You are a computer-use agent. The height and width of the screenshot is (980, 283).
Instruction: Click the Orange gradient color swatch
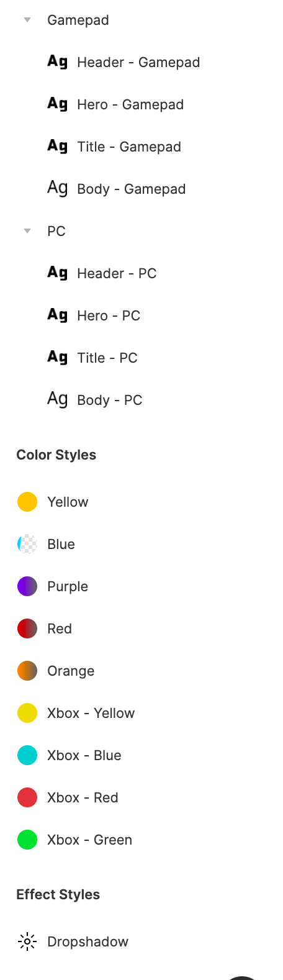(27, 671)
